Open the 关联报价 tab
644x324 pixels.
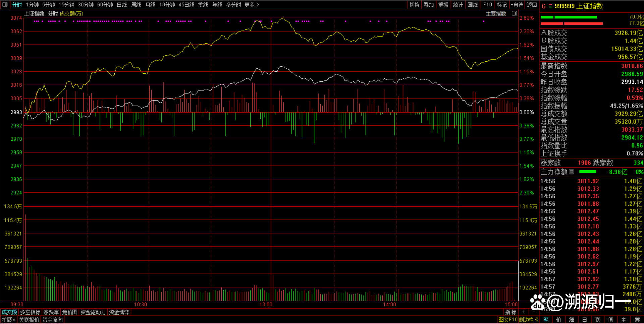click(29, 320)
